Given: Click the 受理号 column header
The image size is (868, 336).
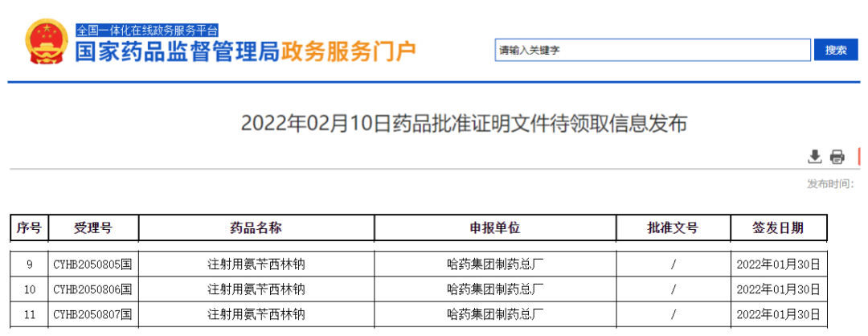Looking at the screenshot, I should point(93,227).
